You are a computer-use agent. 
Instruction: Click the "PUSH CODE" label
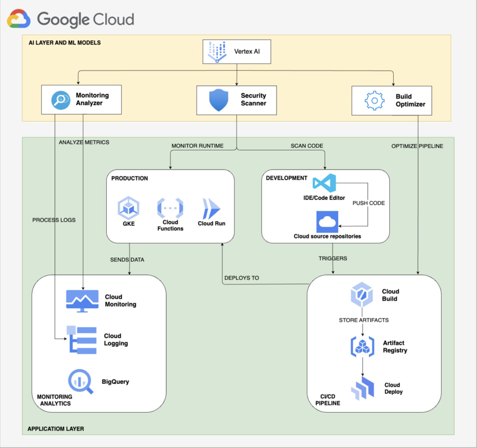click(369, 203)
